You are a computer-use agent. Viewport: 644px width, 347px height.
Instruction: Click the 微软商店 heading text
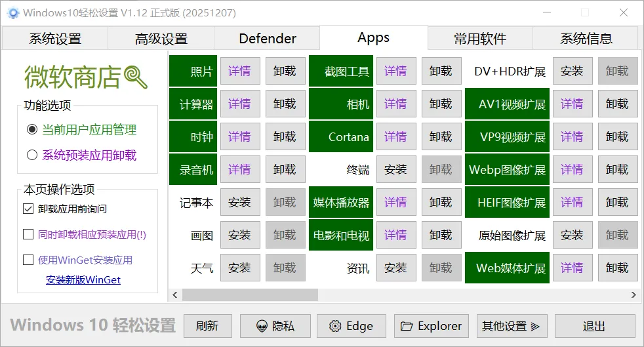coord(72,77)
